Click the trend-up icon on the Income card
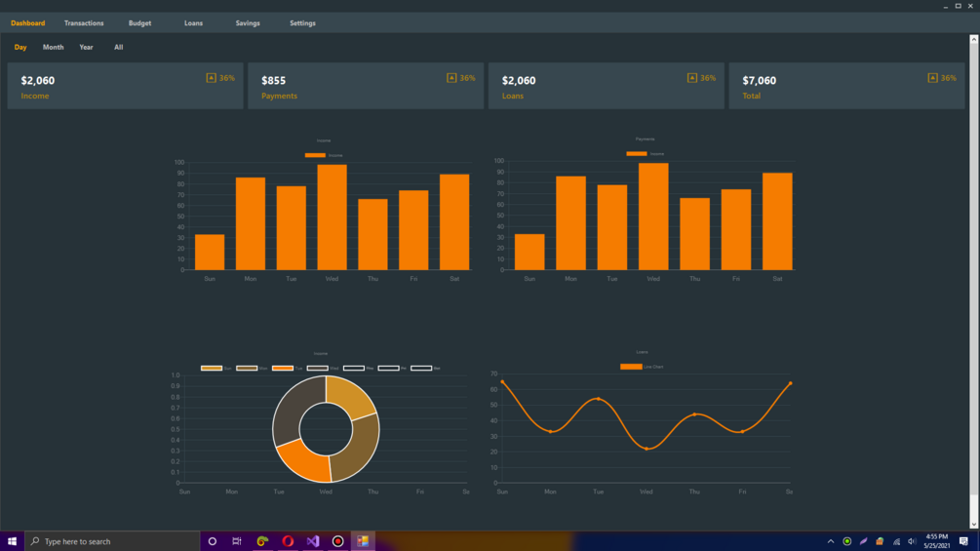The image size is (980, 551). point(212,78)
